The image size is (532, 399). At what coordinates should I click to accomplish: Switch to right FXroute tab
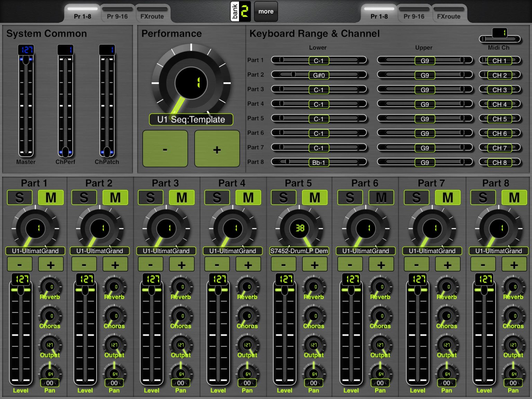coord(449,14)
